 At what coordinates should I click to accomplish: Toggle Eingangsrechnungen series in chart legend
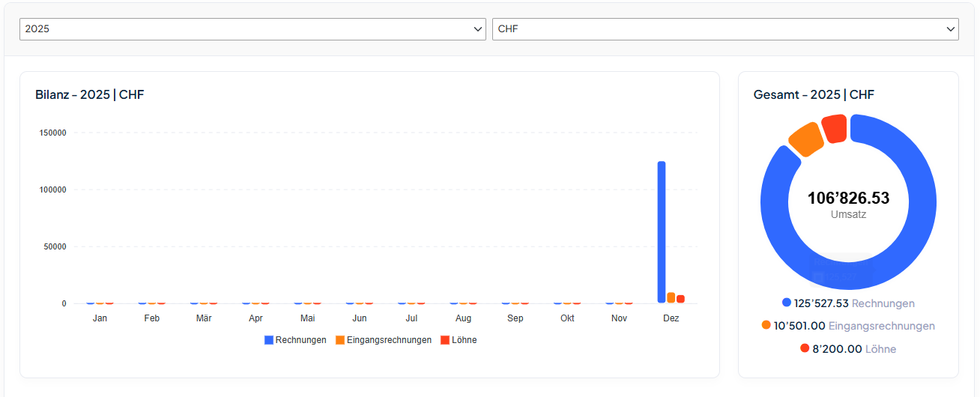(x=383, y=340)
